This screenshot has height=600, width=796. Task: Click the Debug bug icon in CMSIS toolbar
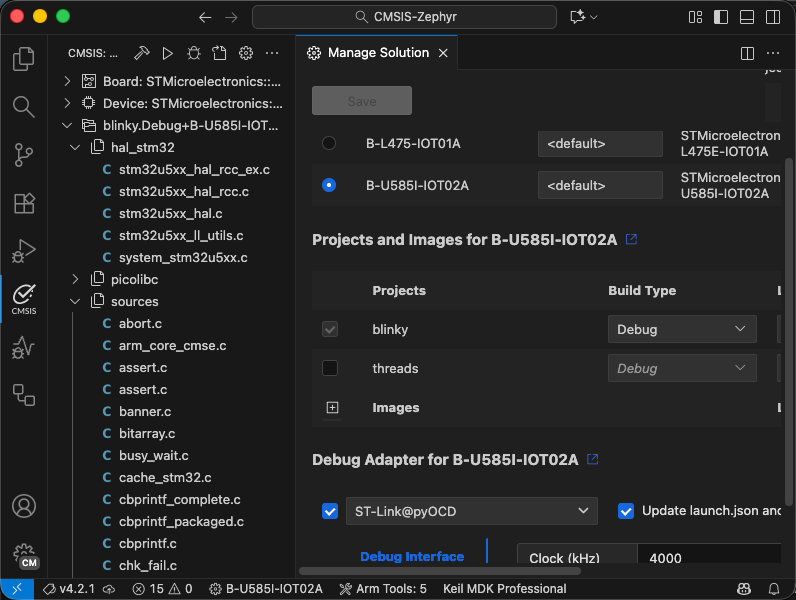pos(194,53)
